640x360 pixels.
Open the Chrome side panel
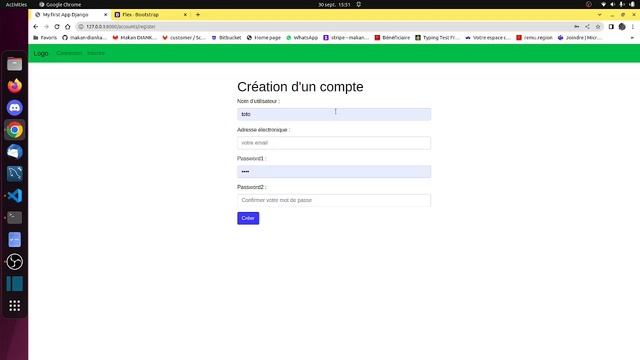click(611, 27)
